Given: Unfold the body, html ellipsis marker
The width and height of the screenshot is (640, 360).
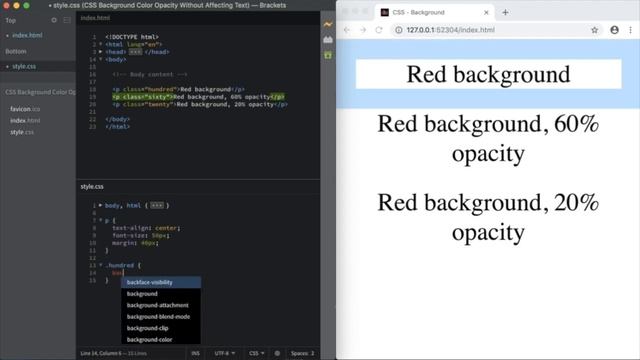Looking at the screenshot, I should click(x=157, y=205).
